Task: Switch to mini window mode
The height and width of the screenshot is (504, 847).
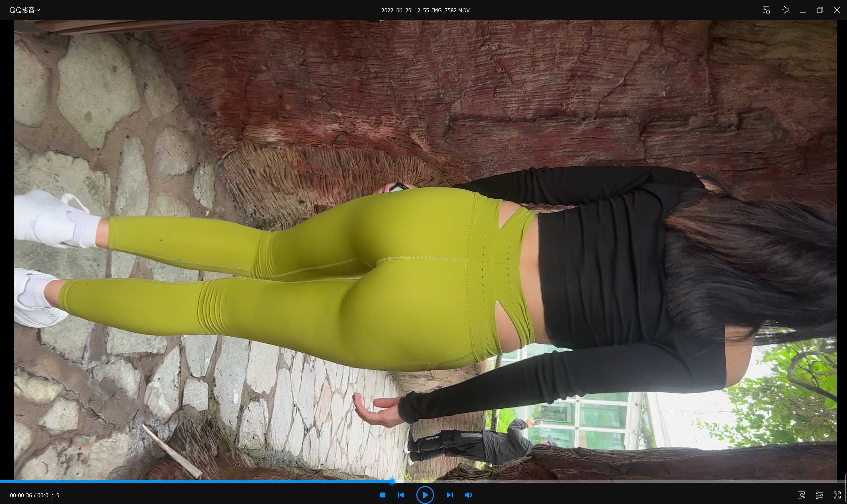Action: click(x=766, y=10)
